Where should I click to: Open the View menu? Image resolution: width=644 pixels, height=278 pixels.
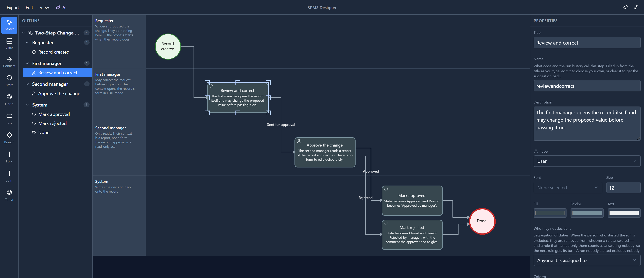click(x=44, y=8)
